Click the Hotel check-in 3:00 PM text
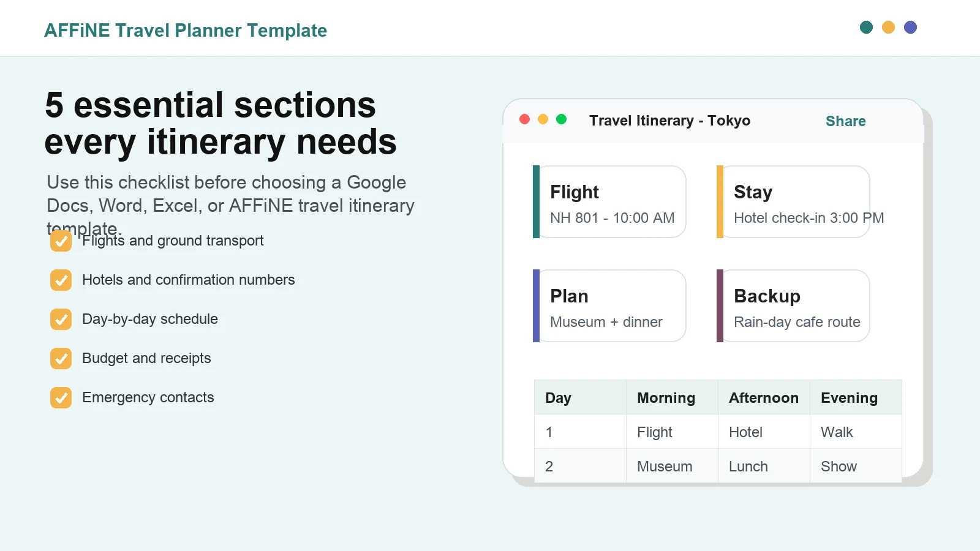Screen dimensions: 980x551 809,218
